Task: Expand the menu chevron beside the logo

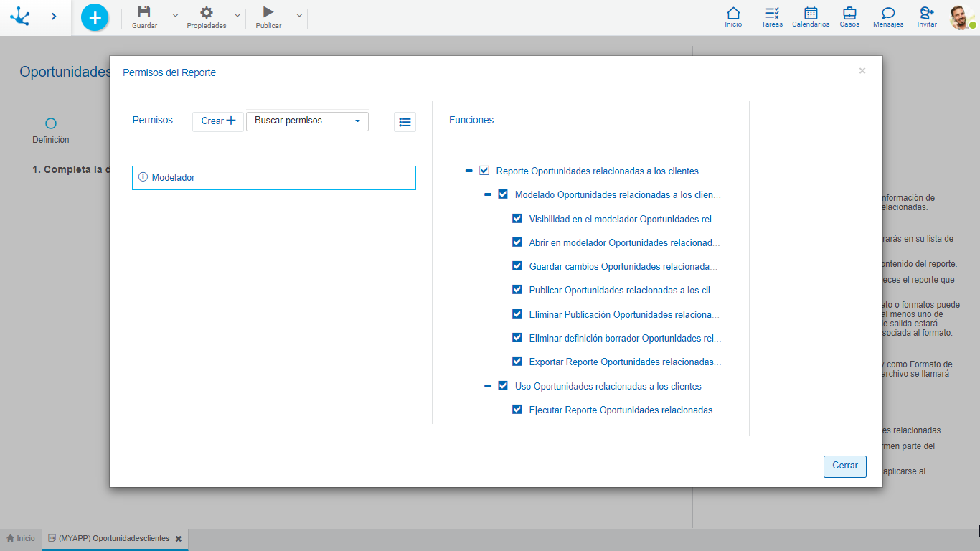Action: tap(54, 16)
